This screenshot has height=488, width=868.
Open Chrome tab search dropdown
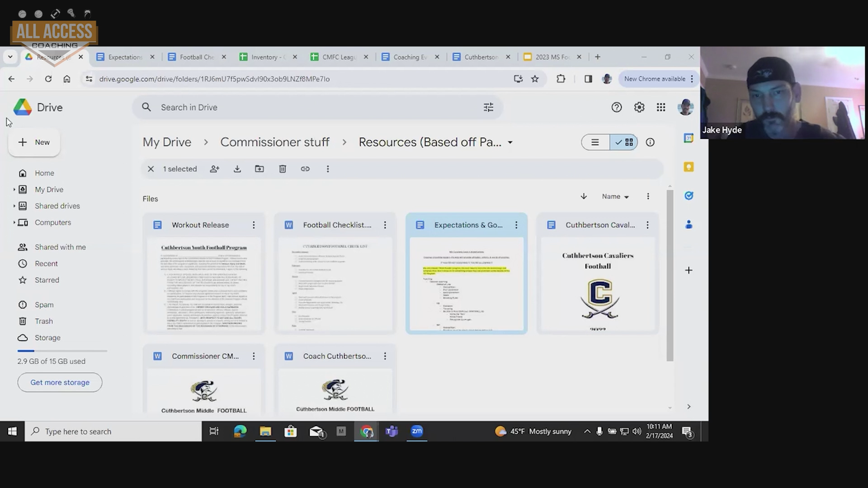10,57
